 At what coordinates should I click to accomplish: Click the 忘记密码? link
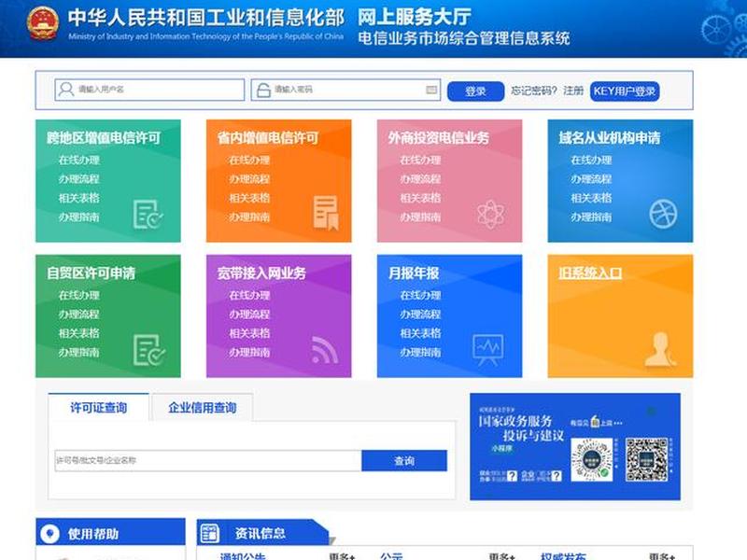tap(533, 91)
